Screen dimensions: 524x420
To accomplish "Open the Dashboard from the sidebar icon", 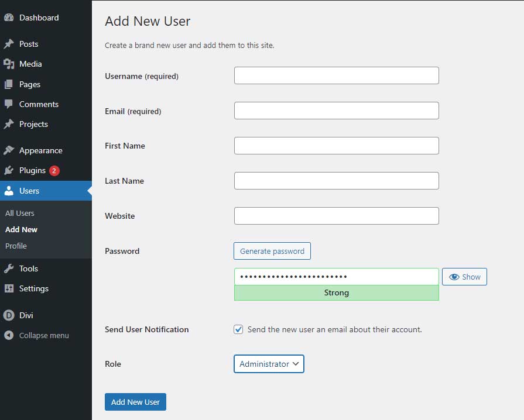I will [x=10, y=18].
